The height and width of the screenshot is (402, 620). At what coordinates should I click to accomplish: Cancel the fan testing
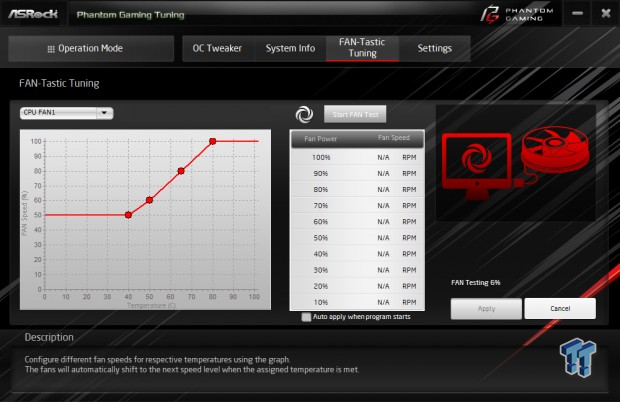[x=560, y=309]
